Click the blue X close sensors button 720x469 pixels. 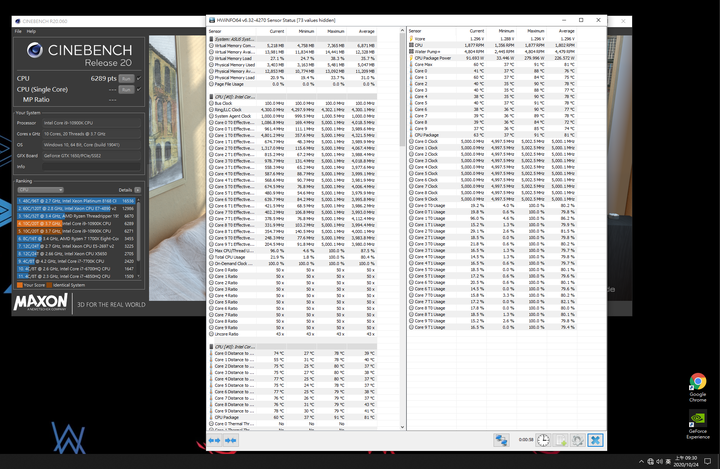[x=595, y=440]
